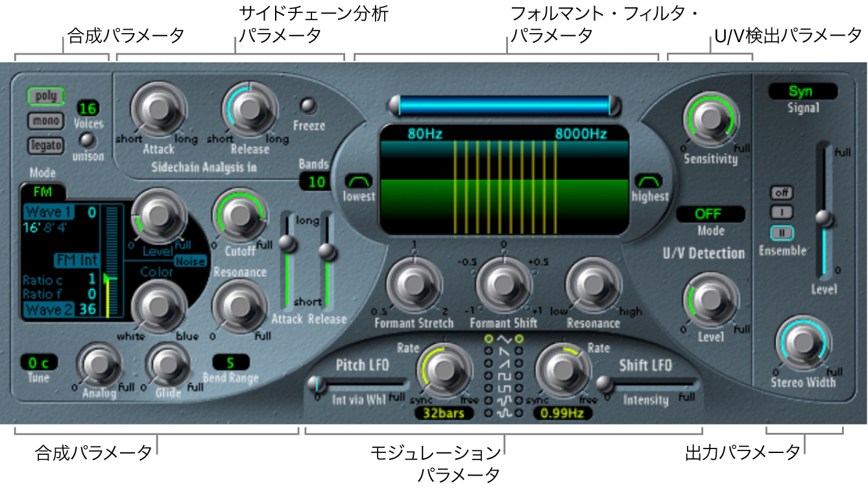
Task: Select Ensemble II mode
Action: [782, 232]
